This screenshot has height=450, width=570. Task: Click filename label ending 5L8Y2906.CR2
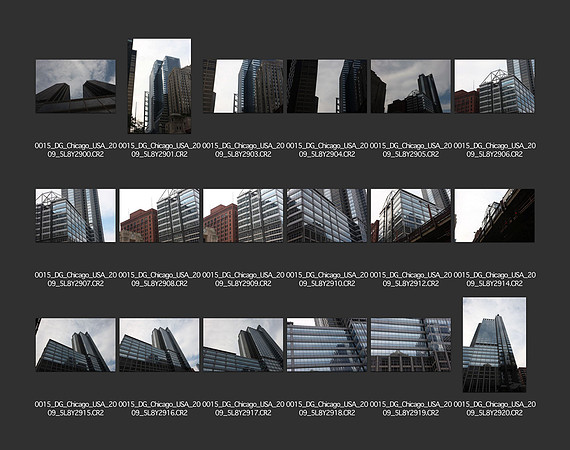click(495, 150)
